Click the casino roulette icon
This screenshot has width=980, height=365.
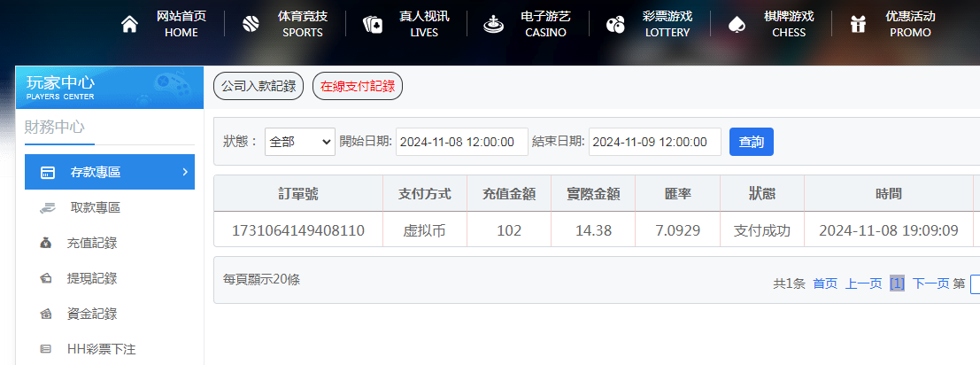point(493,24)
